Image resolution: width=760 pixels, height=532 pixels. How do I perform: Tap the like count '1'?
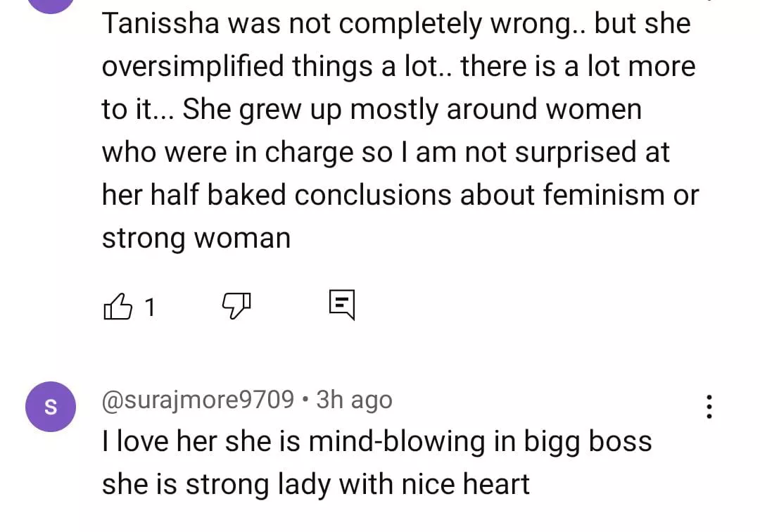[149, 307]
